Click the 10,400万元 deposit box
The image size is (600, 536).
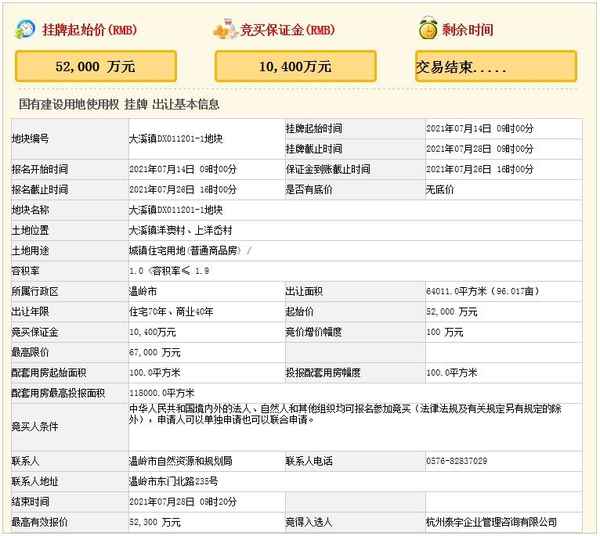coord(295,66)
